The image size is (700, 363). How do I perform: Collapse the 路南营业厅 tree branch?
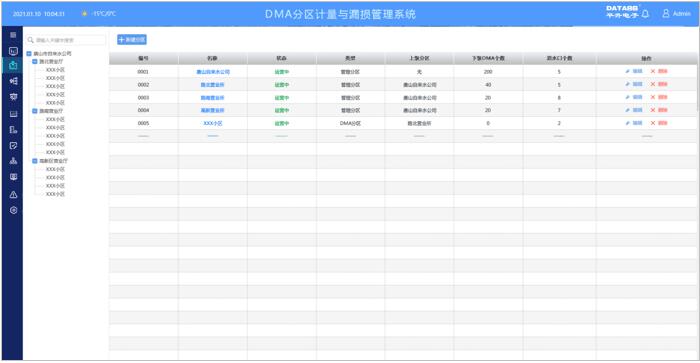35,111
